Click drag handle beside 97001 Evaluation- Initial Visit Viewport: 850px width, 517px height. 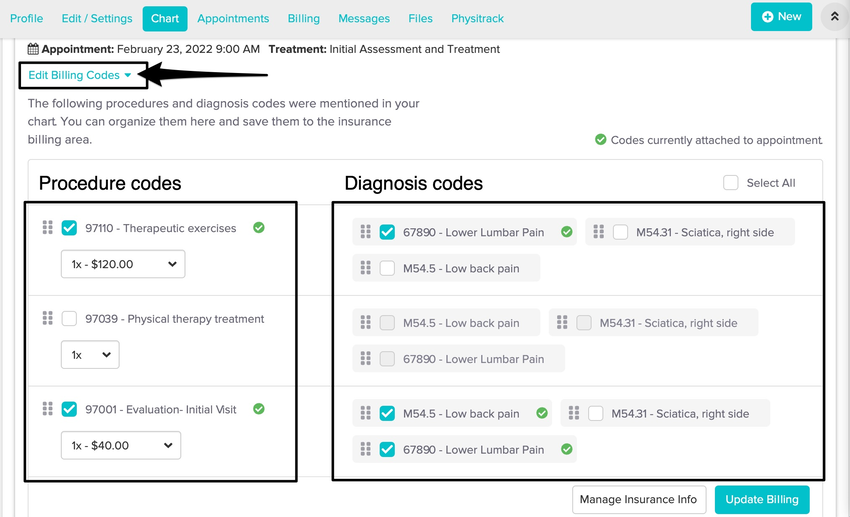click(47, 409)
